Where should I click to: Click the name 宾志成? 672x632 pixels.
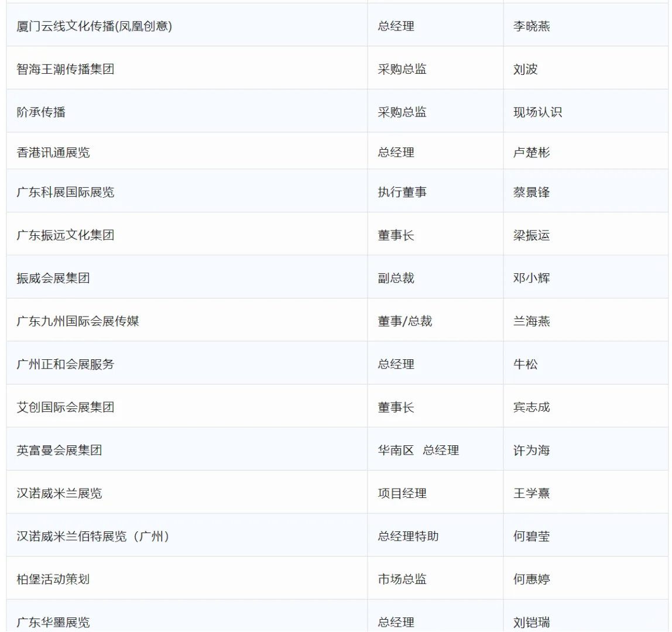532,407
